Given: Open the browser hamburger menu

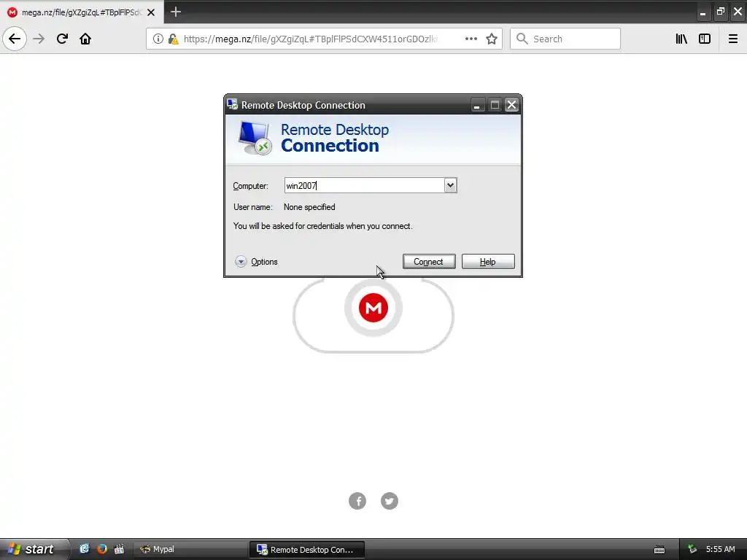Looking at the screenshot, I should pyautogui.click(x=733, y=39).
